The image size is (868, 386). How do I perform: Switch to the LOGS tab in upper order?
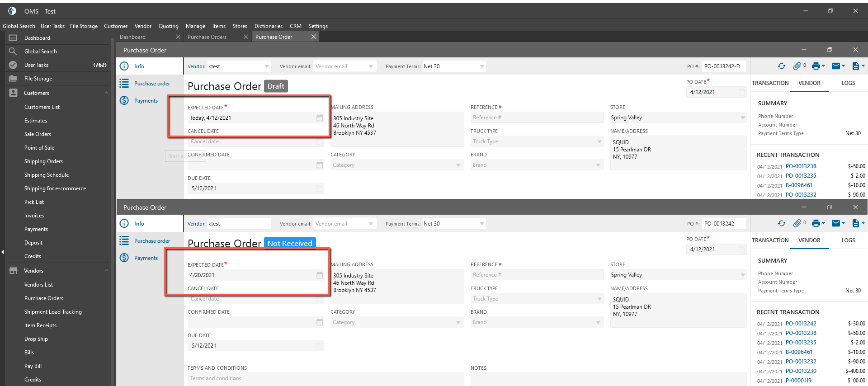(848, 83)
